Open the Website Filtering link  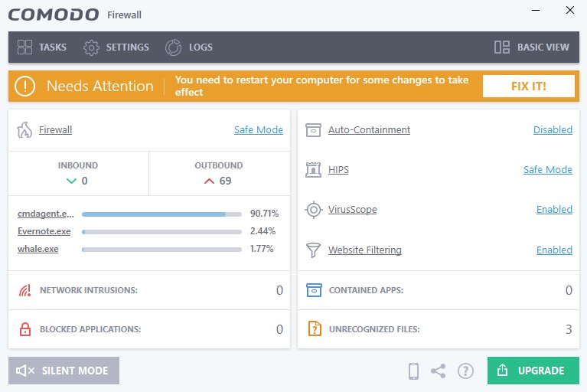365,250
